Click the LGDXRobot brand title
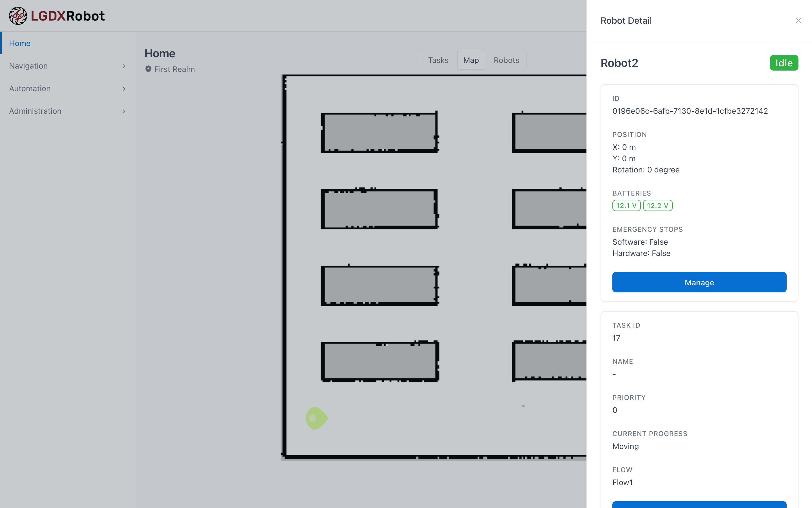 [x=68, y=16]
